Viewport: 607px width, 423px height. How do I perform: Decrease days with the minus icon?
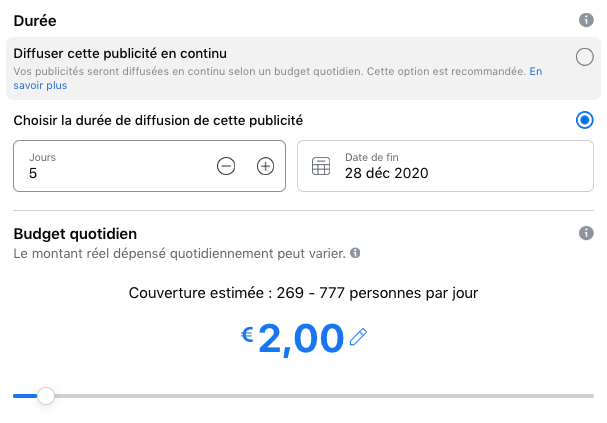coord(226,166)
